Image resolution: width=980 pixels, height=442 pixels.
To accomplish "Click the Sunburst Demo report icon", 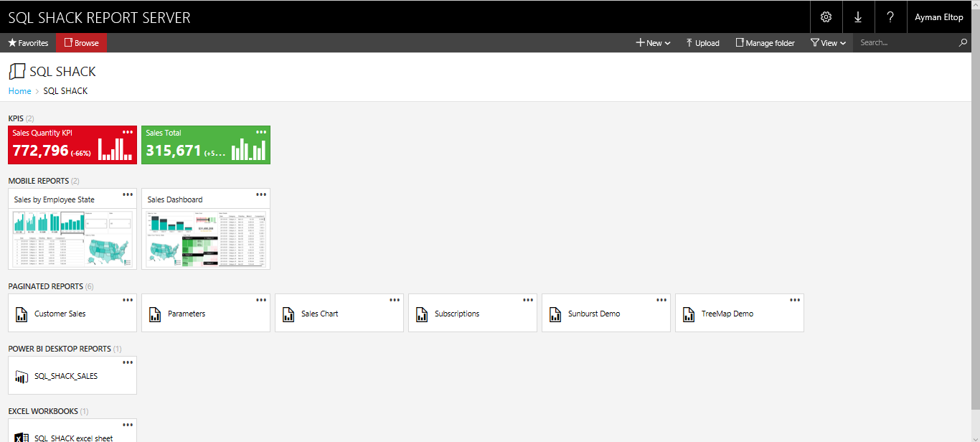I will tap(555, 314).
